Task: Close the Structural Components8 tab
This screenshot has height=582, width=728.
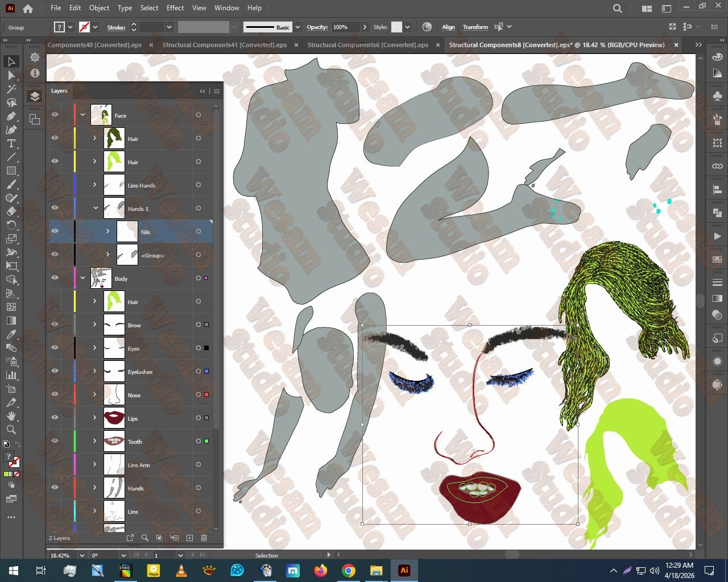Action: pyautogui.click(x=676, y=45)
